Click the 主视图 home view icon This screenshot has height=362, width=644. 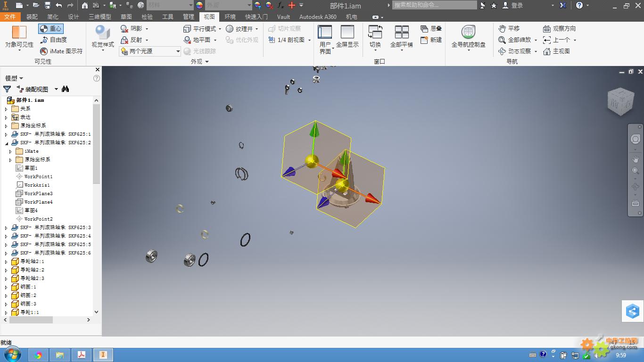point(557,51)
